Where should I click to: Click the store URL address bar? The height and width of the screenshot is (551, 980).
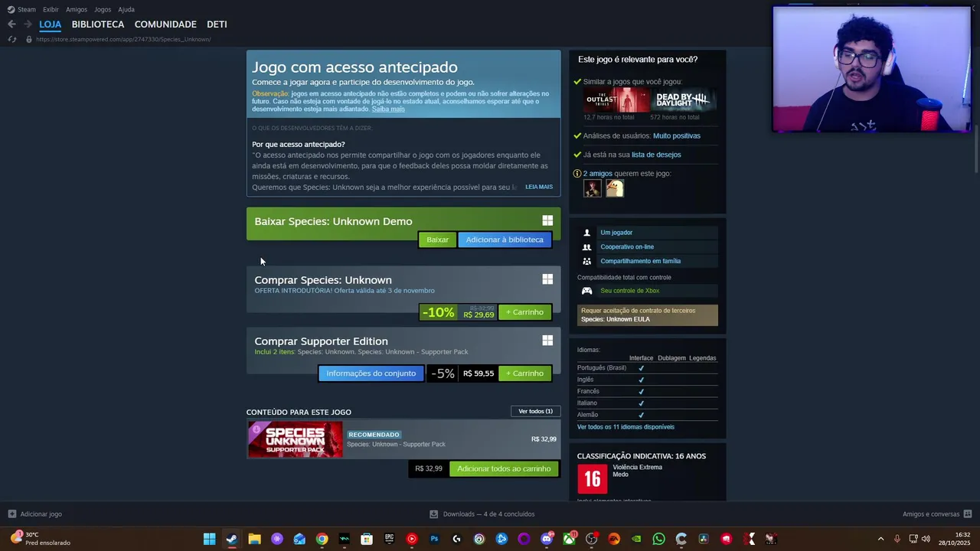123,39
